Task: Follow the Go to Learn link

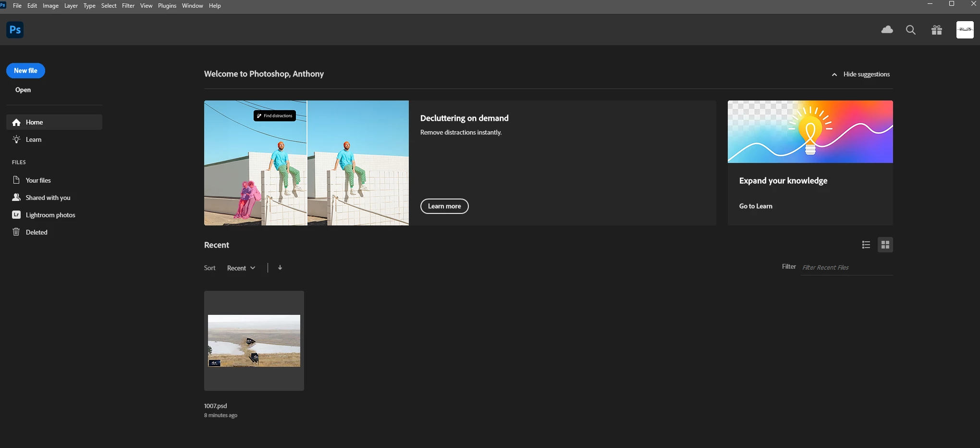Action: point(756,206)
